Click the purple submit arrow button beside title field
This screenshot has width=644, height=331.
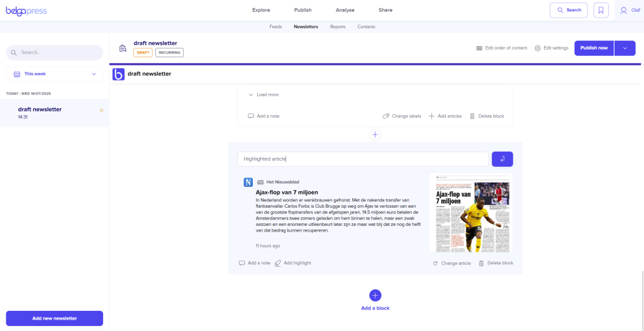(502, 159)
